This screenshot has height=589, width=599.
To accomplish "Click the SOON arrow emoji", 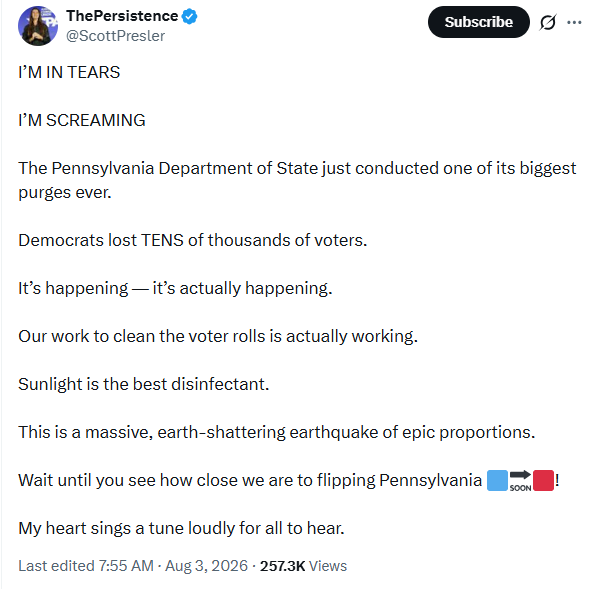I will 520,481.
